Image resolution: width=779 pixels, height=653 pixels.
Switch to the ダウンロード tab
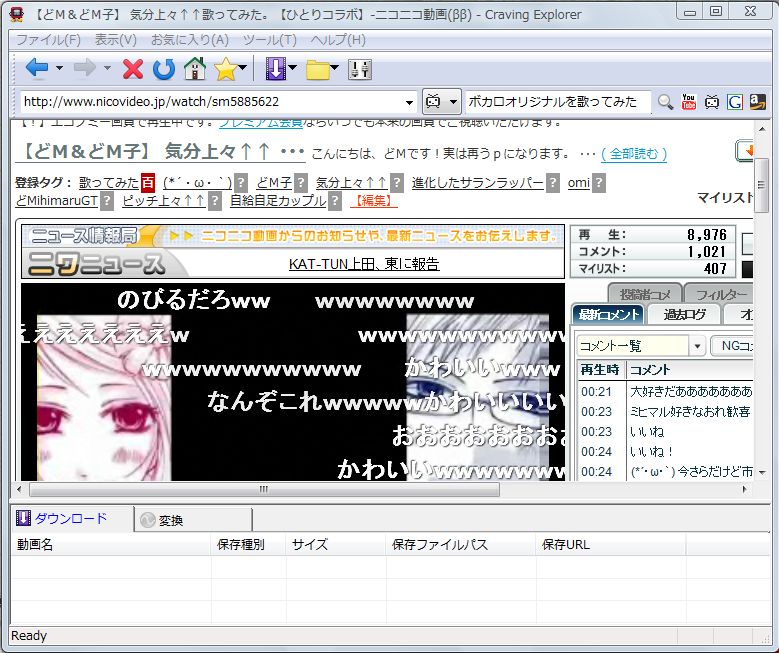pyautogui.click(x=71, y=518)
